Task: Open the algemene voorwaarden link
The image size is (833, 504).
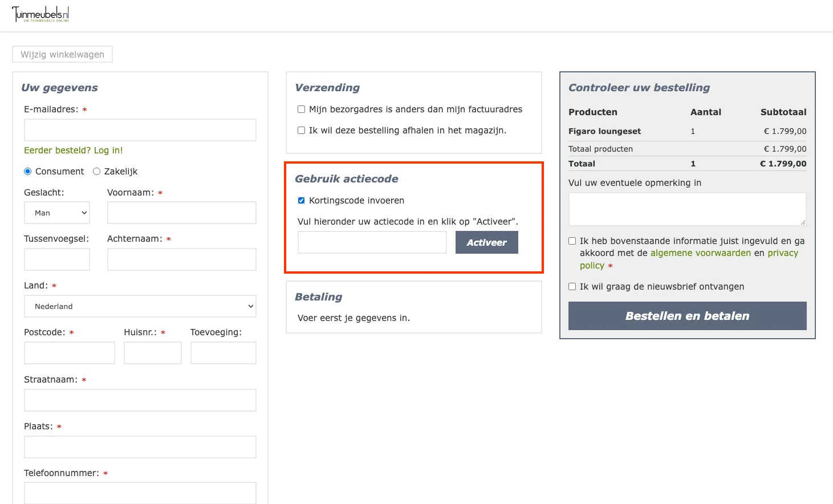Action: pyautogui.click(x=700, y=253)
